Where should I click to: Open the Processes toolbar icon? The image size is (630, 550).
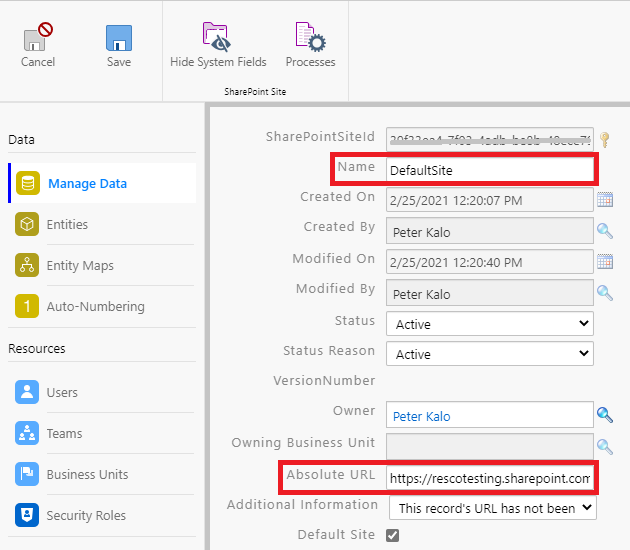coord(310,37)
